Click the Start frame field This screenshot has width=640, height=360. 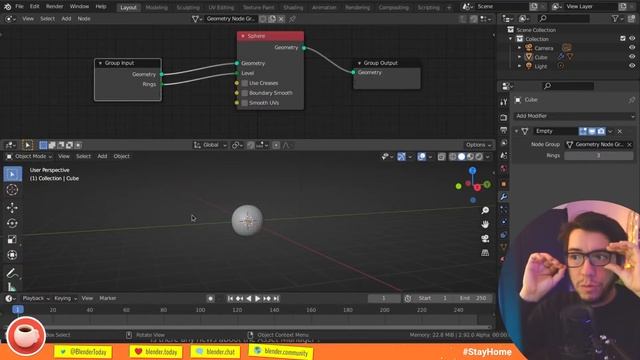[x=434, y=298]
